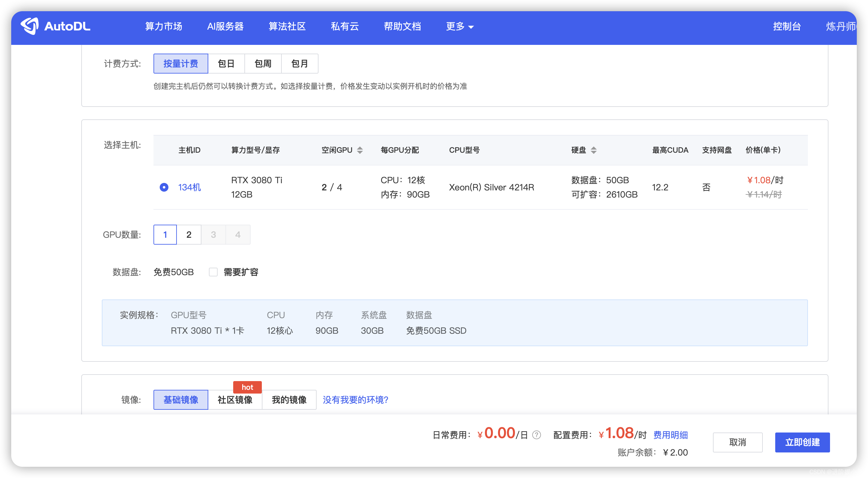Click the hot badge above 社区镜像
Viewport: 868px width, 478px height.
[247, 387]
